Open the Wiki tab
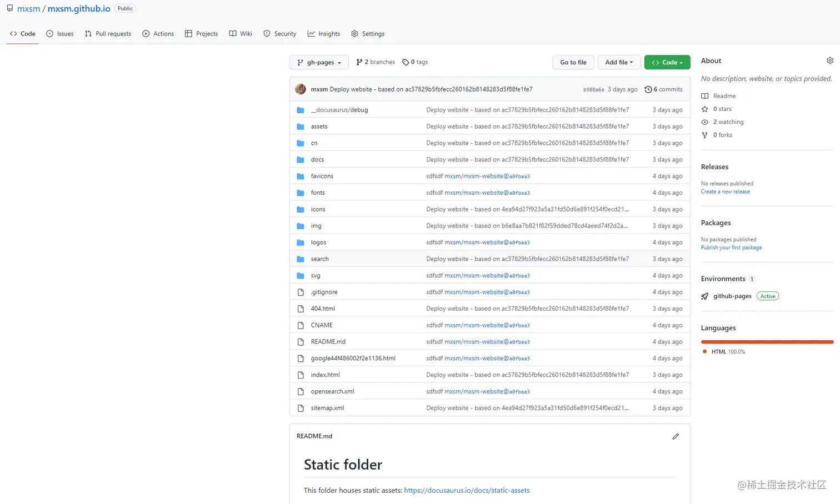840x504 pixels. click(241, 34)
